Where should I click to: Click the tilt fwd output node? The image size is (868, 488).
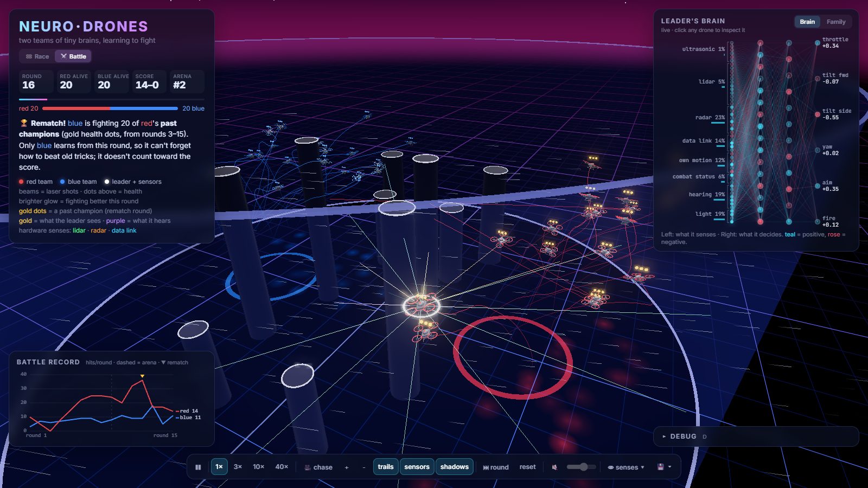click(x=817, y=79)
